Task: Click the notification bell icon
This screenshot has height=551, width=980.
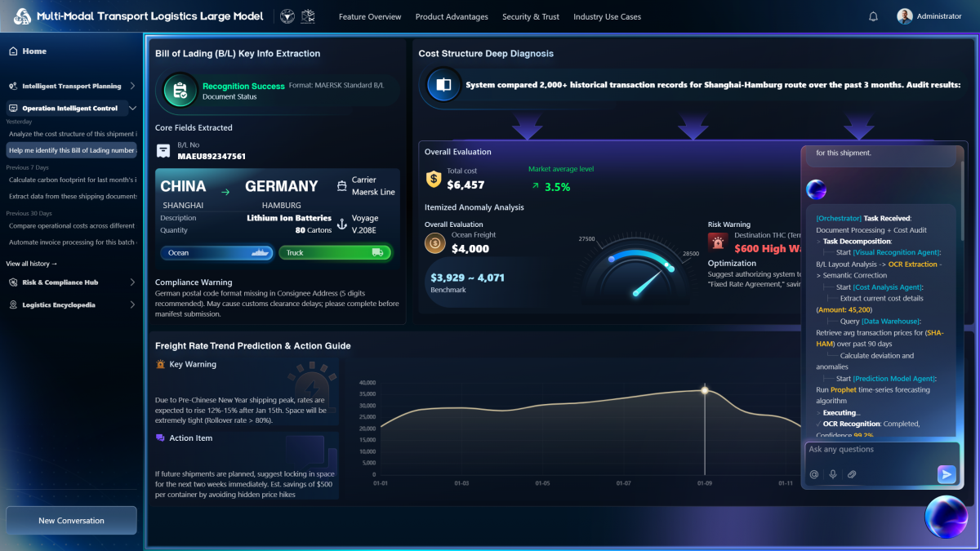Action: 873,16
